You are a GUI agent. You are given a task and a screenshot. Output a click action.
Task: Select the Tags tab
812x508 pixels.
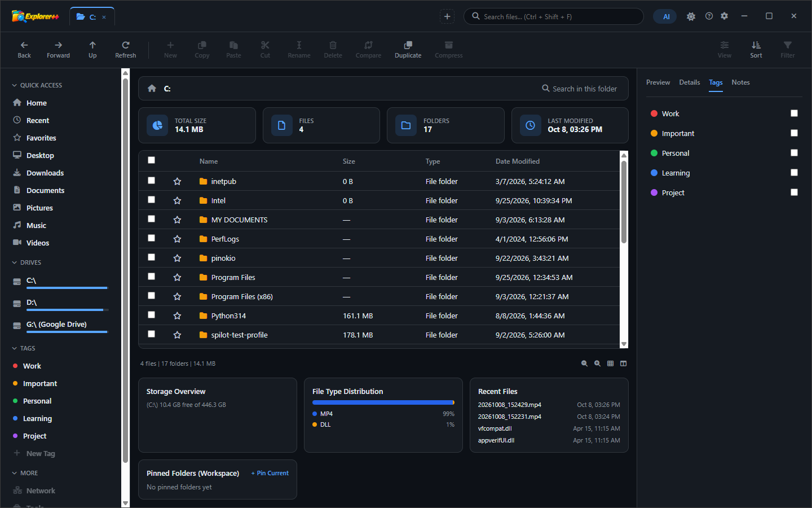pyautogui.click(x=716, y=82)
